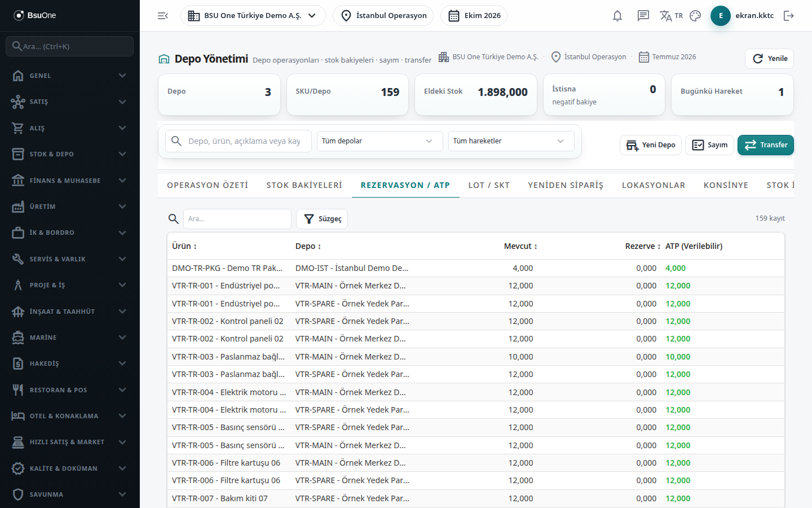Click the Finans & Muhasebe bank icon
This screenshot has width=812, height=508.
coord(18,181)
